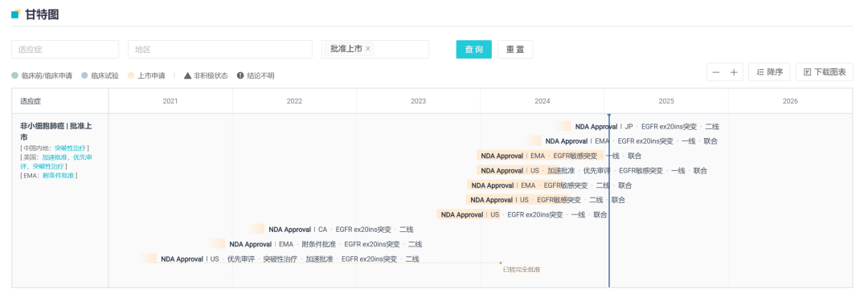
Task: Toggle the 临床前/临床申请 green legend dot
Action: click(x=15, y=75)
